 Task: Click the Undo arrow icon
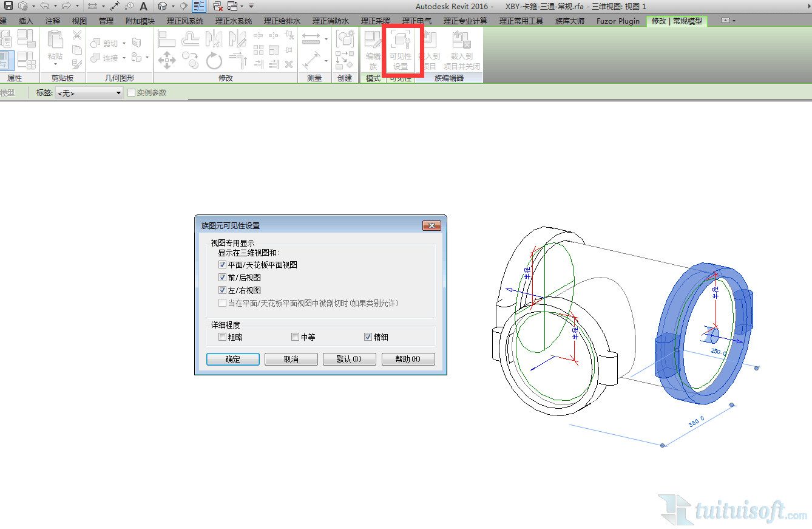[x=44, y=6]
